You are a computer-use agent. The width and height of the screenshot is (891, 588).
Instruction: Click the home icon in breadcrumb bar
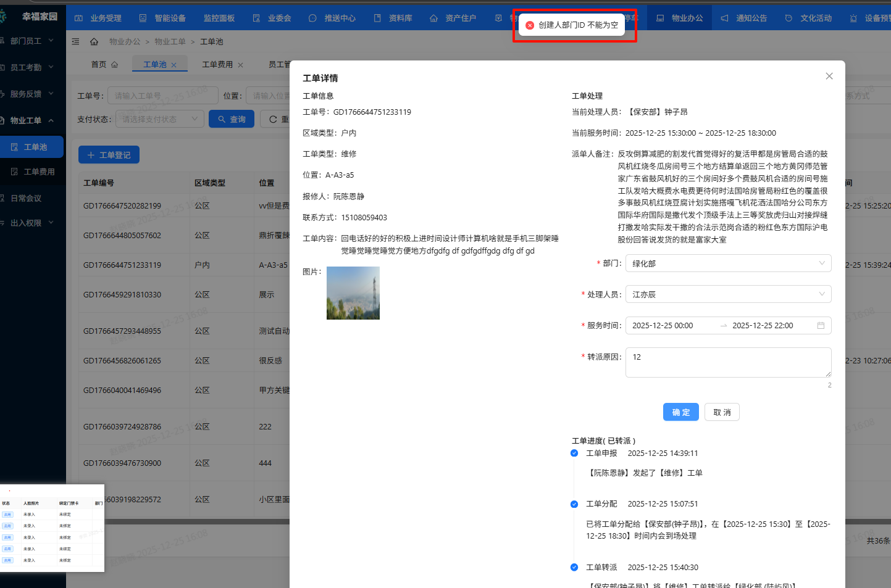tap(94, 41)
